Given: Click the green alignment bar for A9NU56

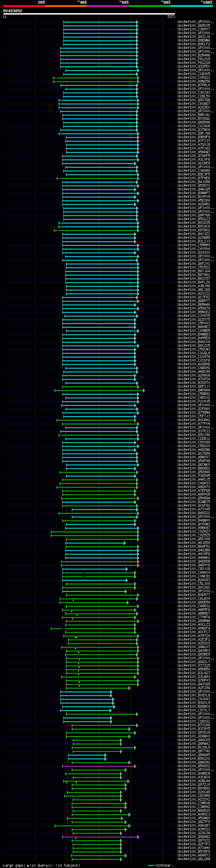Looking at the screenshot, I should 96,82.
